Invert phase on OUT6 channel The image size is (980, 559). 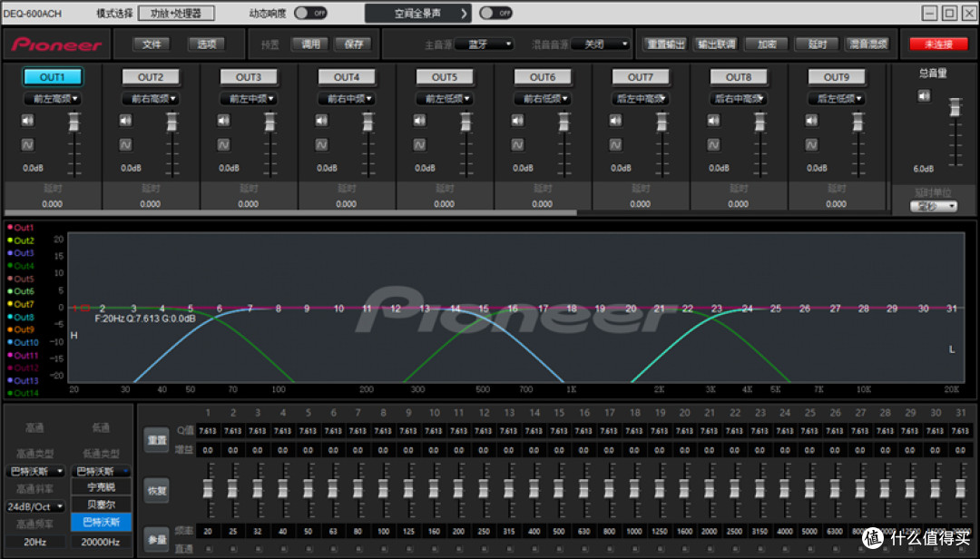pyautogui.click(x=517, y=144)
